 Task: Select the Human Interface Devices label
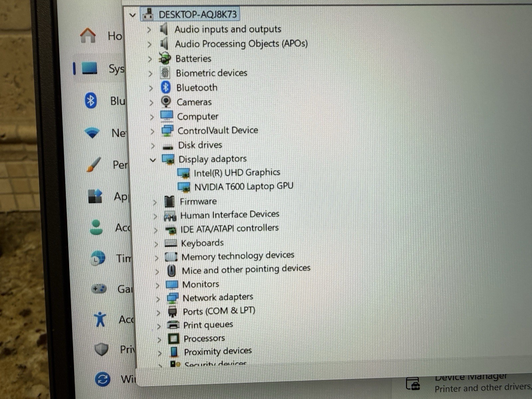(230, 215)
